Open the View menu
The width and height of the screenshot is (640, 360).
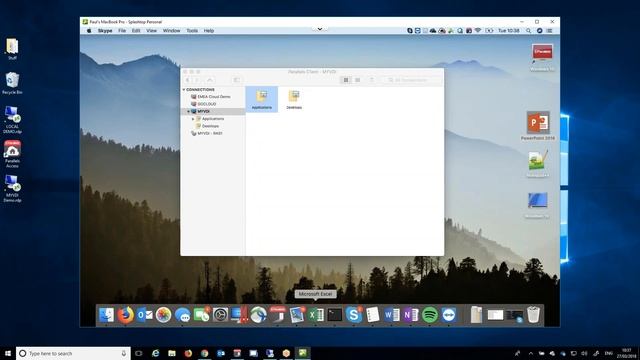(x=151, y=31)
